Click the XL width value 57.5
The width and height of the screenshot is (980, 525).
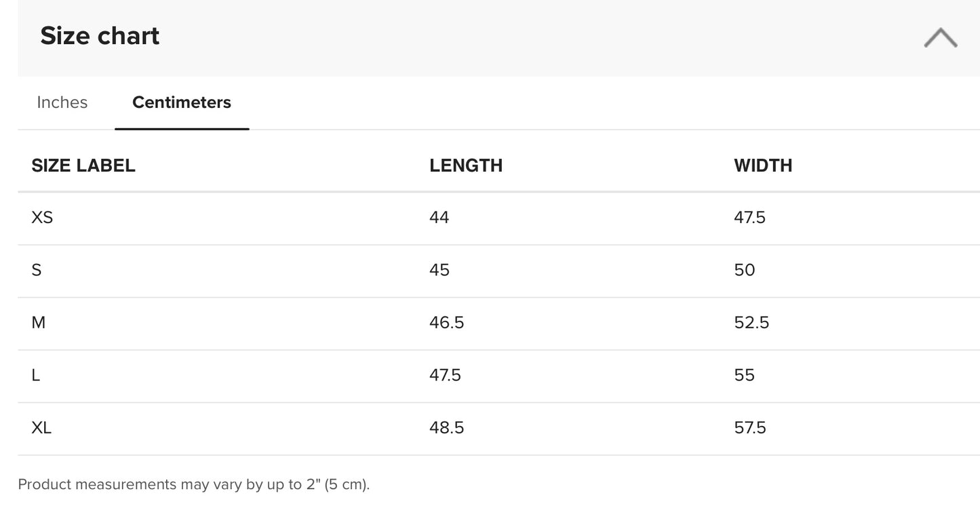point(749,428)
